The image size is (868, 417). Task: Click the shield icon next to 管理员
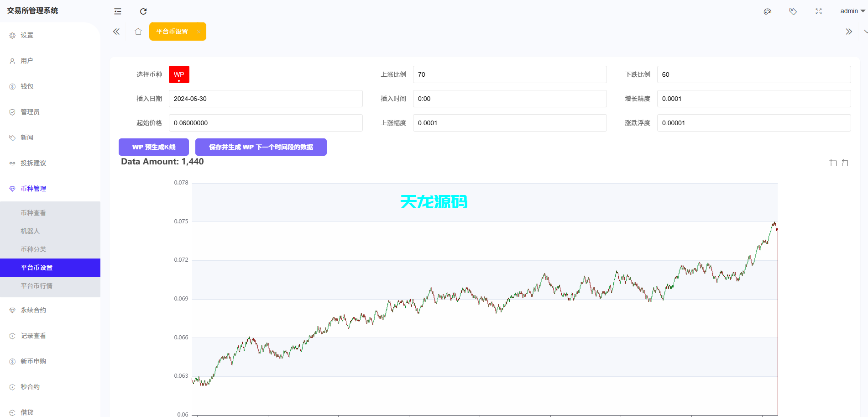[12, 112]
